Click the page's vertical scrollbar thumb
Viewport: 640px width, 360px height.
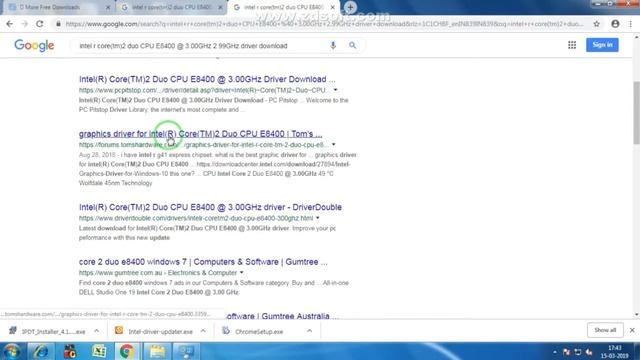point(636,112)
